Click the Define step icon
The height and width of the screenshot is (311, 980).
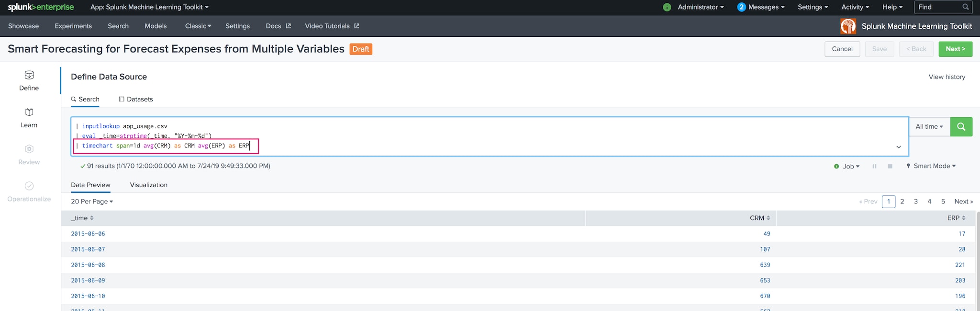pyautogui.click(x=29, y=75)
